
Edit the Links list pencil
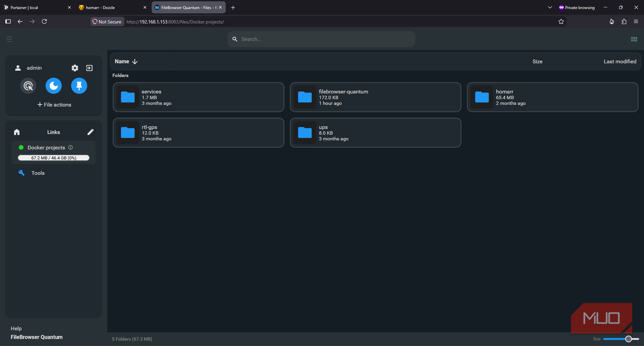coord(91,132)
